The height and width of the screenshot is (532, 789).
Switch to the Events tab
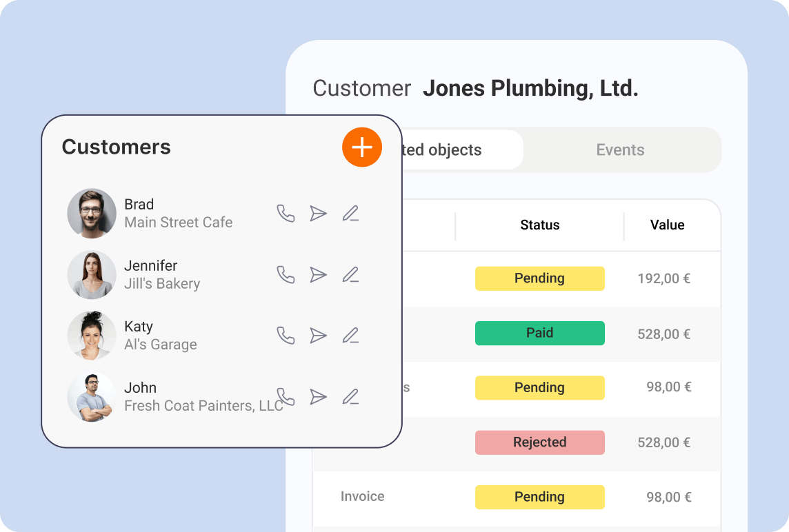[620, 150]
